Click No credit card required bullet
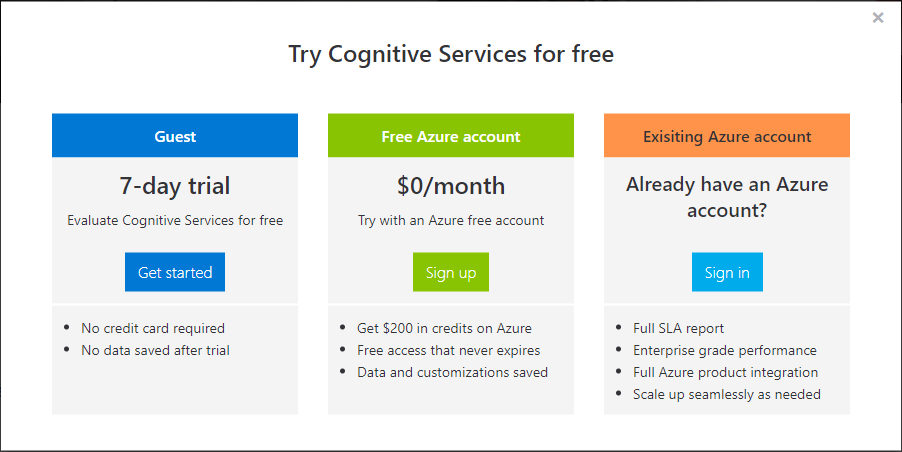The height and width of the screenshot is (452, 902). click(x=153, y=328)
